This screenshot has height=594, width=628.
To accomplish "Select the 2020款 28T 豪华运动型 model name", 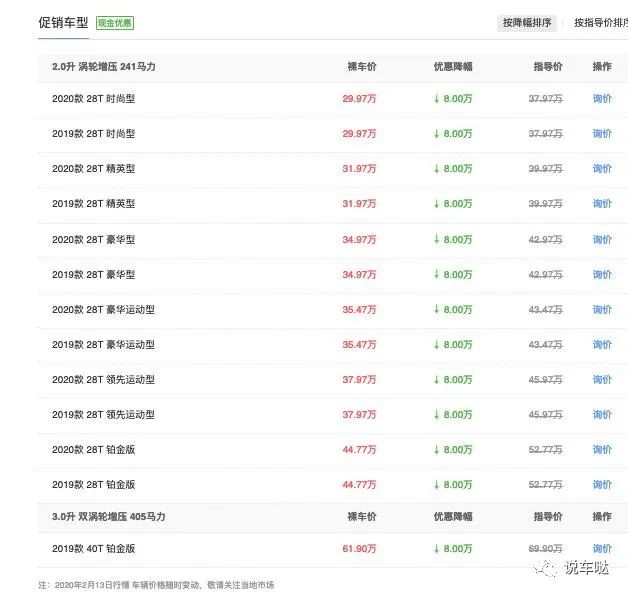I will 103,310.
